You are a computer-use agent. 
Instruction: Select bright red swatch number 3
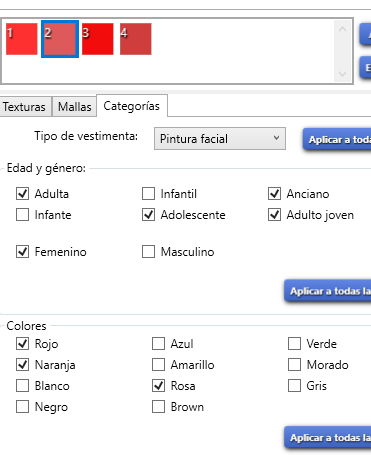tap(98, 39)
